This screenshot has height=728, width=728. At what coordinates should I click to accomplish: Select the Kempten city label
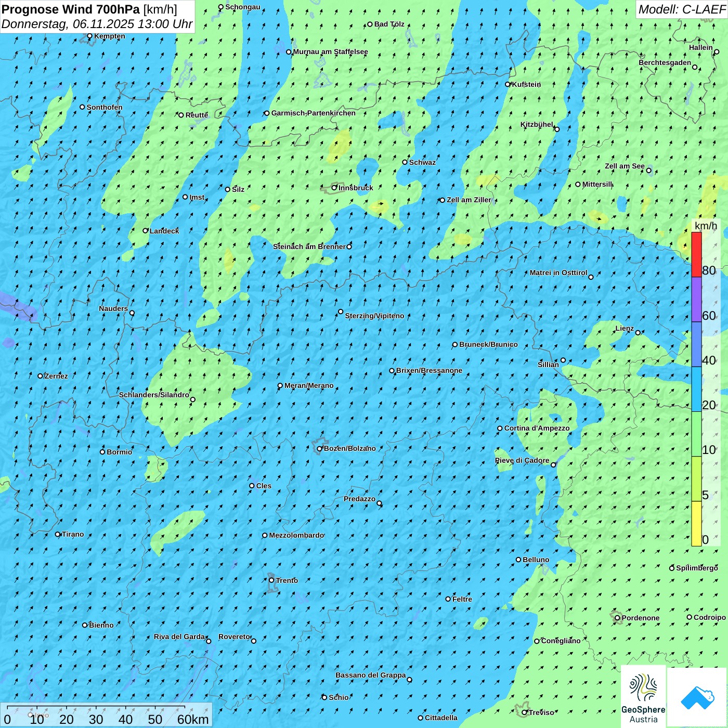tap(109, 36)
